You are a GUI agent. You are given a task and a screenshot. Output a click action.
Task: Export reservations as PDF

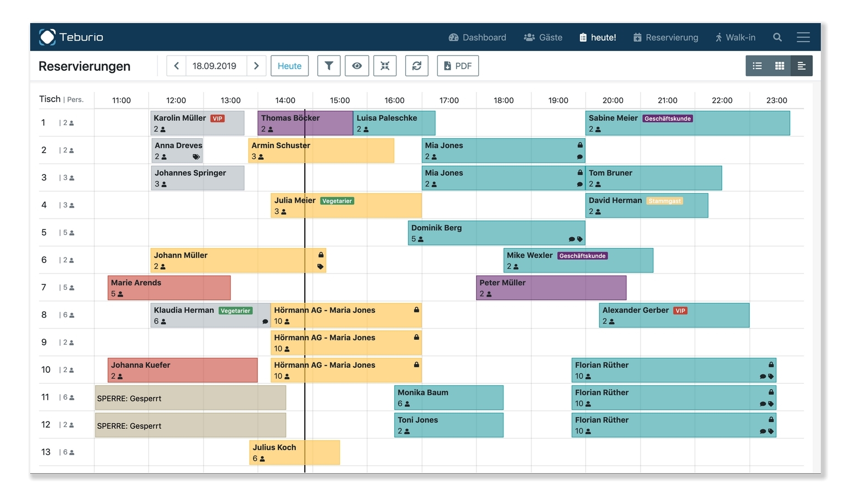458,66
